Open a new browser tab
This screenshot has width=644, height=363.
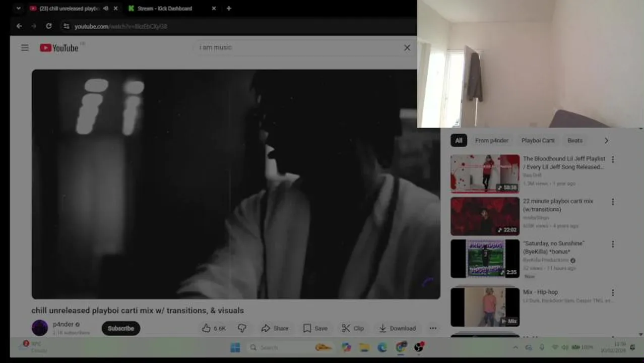(x=229, y=9)
